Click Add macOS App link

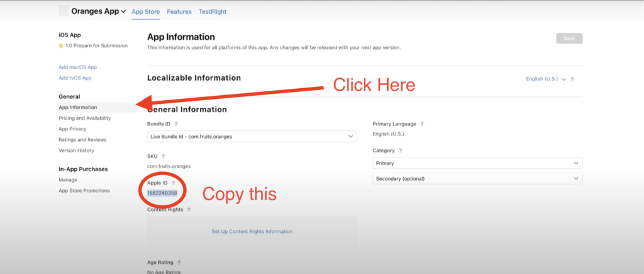pos(77,67)
